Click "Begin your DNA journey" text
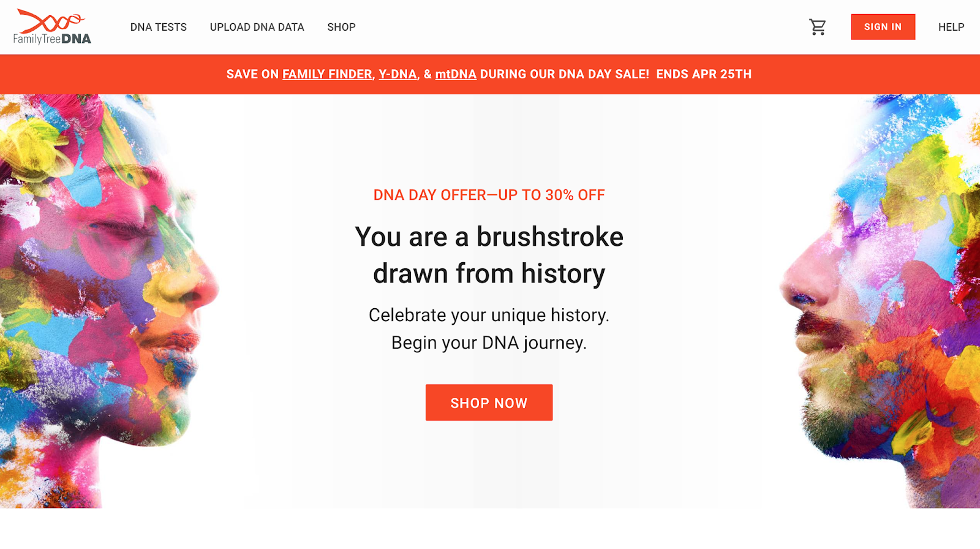This screenshot has width=980, height=549. tap(489, 343)
